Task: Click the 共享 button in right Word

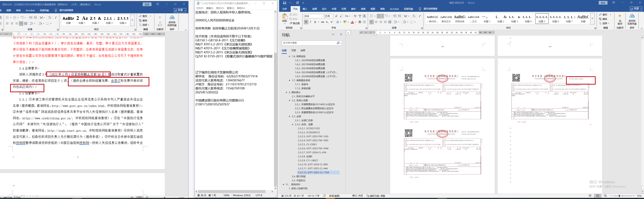Action: click(x=636, y=9)
